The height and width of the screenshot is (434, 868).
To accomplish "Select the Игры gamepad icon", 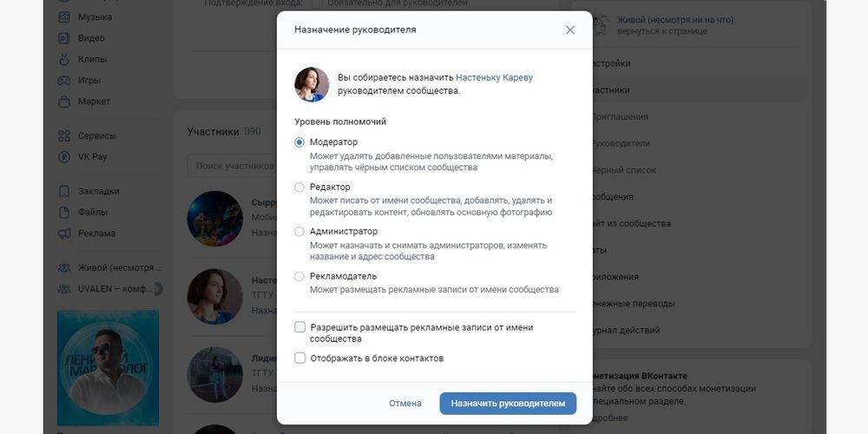I will pos(64,80).
